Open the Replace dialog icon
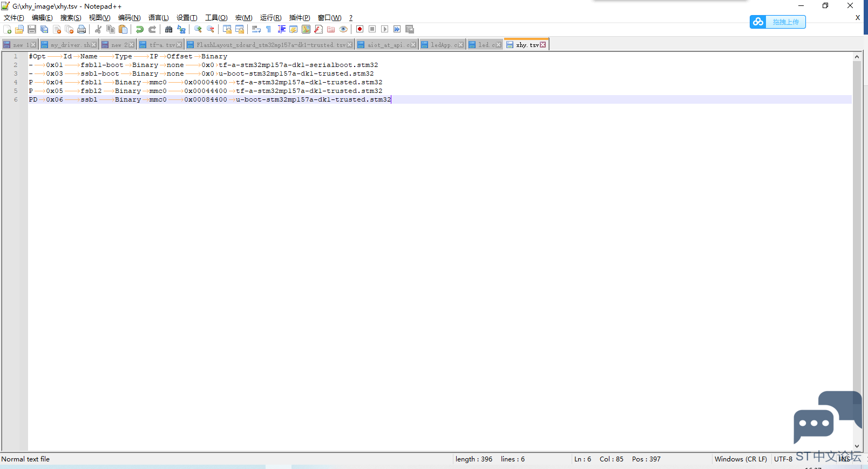This screenshot has height=469, width=868. coord(181,29)
